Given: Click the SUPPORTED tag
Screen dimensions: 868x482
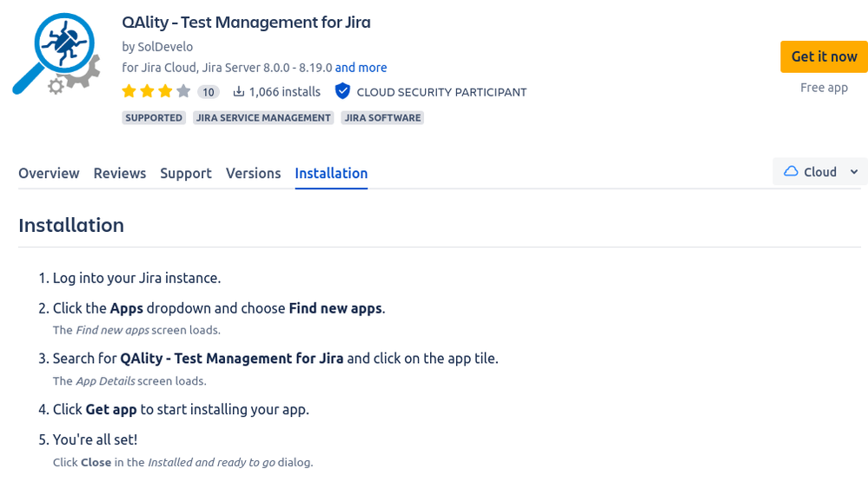Looking at the screenshot, I should coord(153,118).
